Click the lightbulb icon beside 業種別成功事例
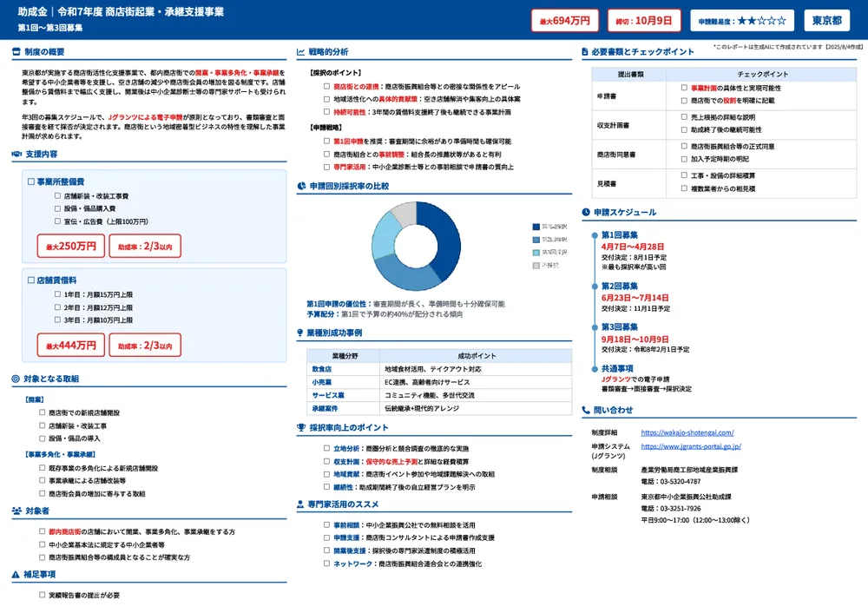 coord(300,333)
